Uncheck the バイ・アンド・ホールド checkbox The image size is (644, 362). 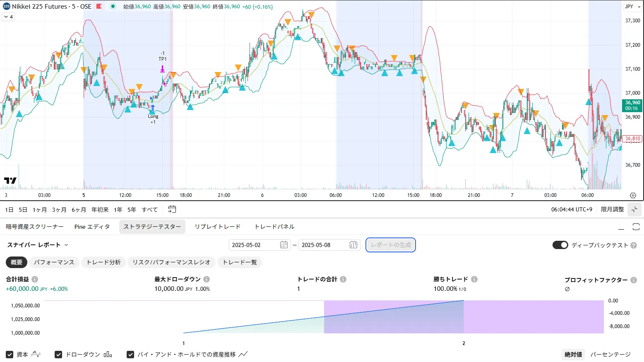(130, 355)
